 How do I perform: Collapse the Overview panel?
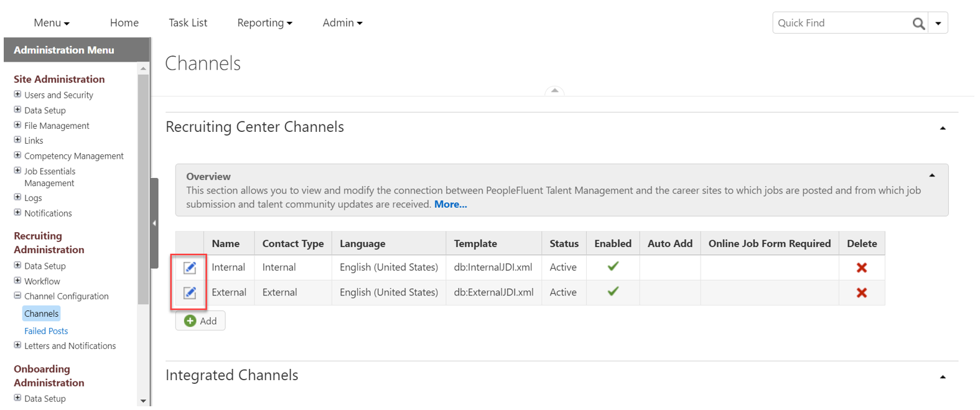(x=932, y=175)
